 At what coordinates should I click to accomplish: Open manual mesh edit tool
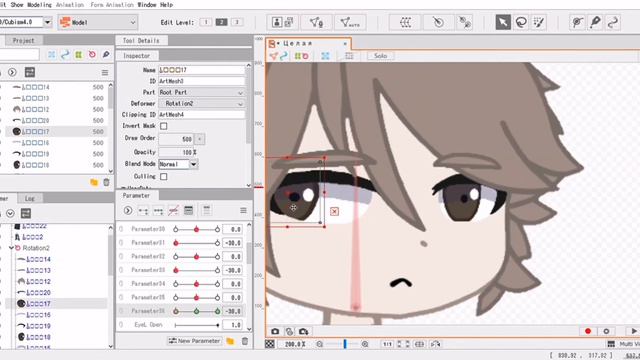(316, 22)
